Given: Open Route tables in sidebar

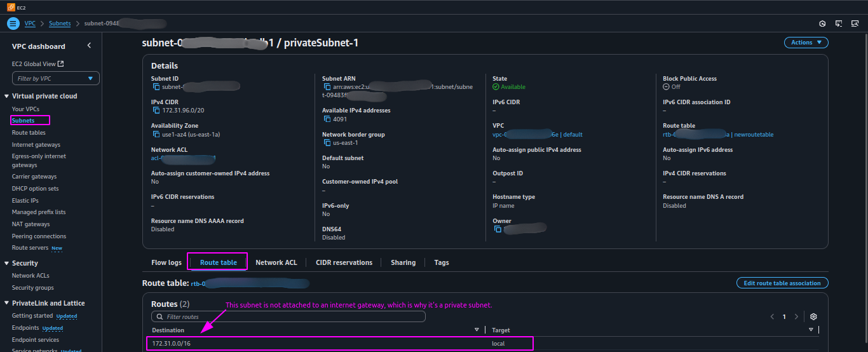Looking at the screenshot, I should click(x=29, y=133).
